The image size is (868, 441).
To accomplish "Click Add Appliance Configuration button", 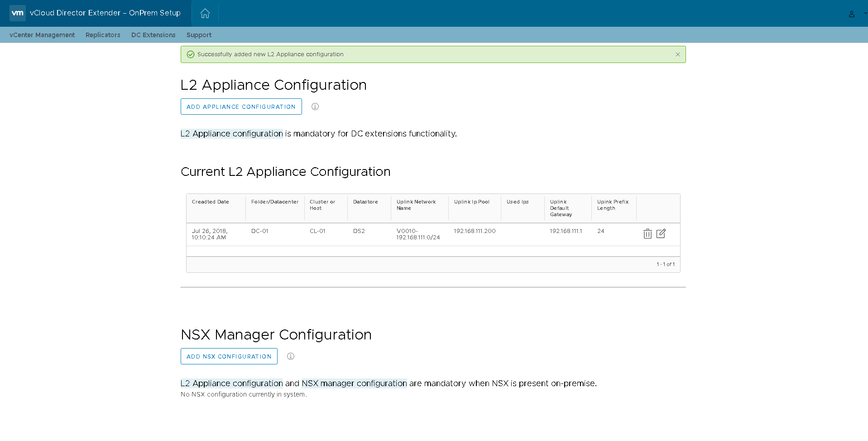I will click(x=241, y=107).
